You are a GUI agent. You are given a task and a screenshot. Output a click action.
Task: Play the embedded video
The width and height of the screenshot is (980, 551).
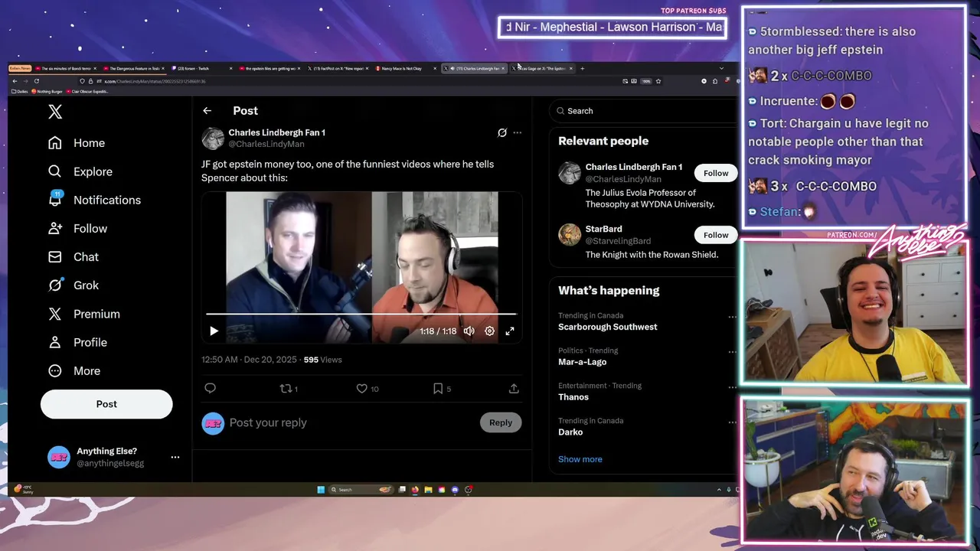pos(214,331)
